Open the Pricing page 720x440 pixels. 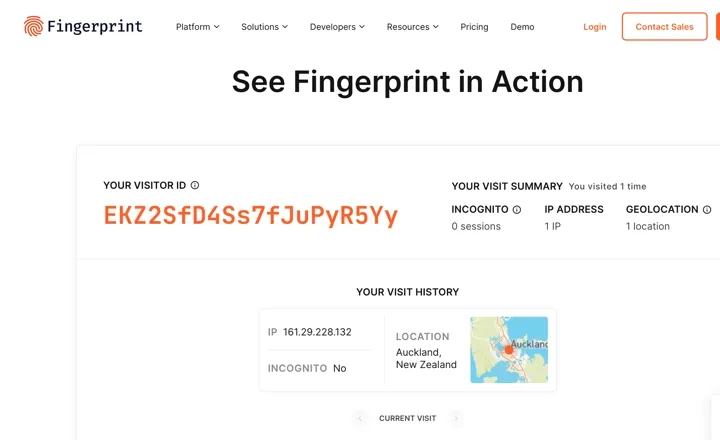click(x=474, y=27)
